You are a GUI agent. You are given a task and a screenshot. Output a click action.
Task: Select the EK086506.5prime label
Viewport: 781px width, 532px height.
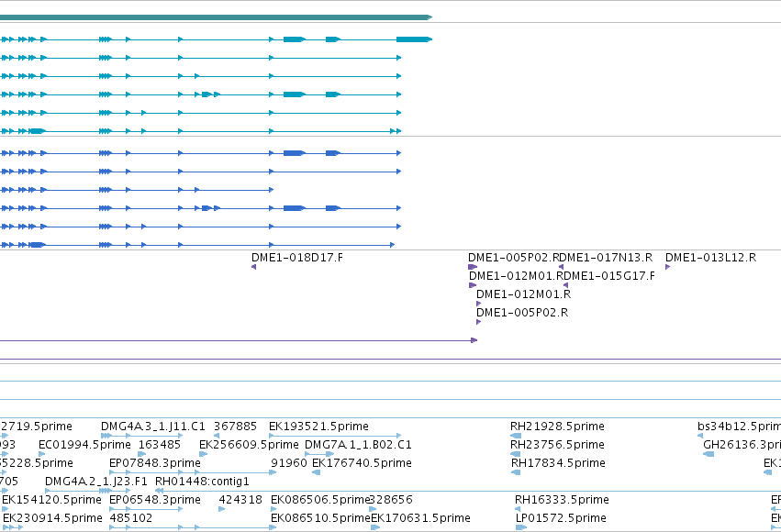click(320, 500)
